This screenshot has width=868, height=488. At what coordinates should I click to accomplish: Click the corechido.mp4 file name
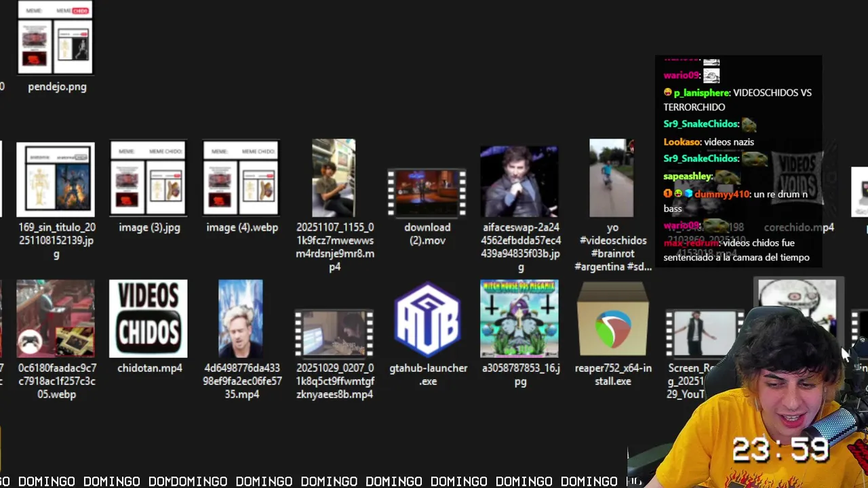click(799, 228)
